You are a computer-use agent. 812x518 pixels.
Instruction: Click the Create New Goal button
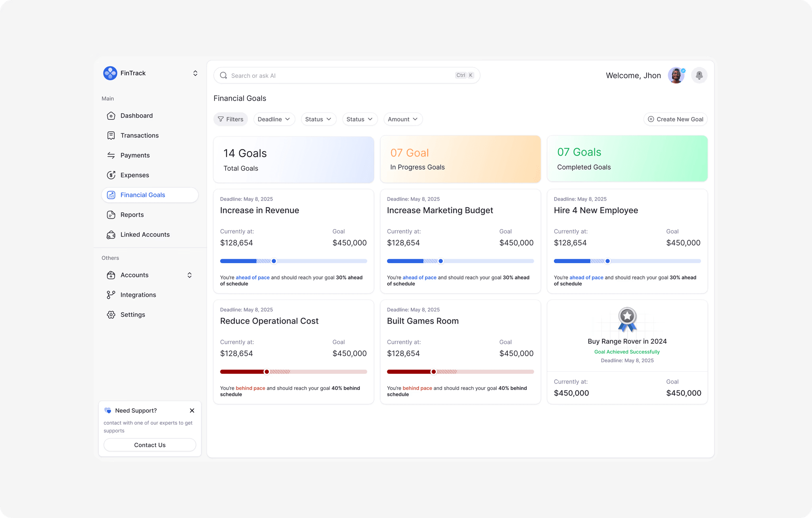coord(675,119)
